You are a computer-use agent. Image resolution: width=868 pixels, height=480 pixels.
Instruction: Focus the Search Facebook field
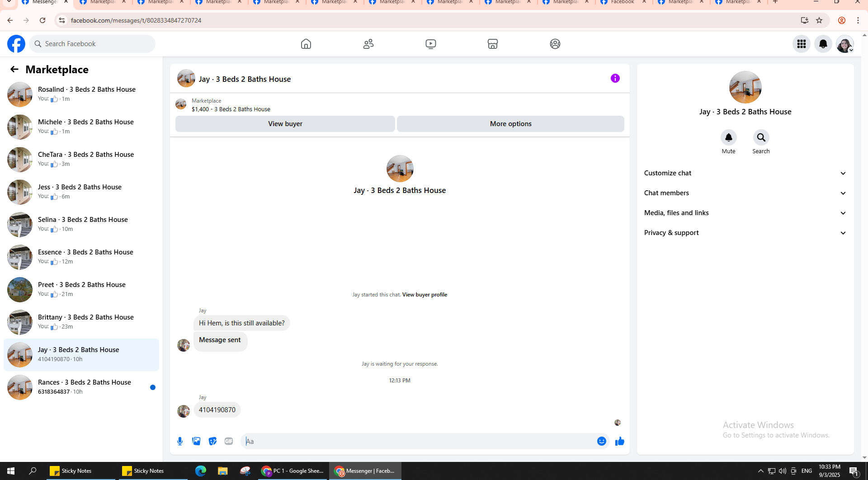92,44
